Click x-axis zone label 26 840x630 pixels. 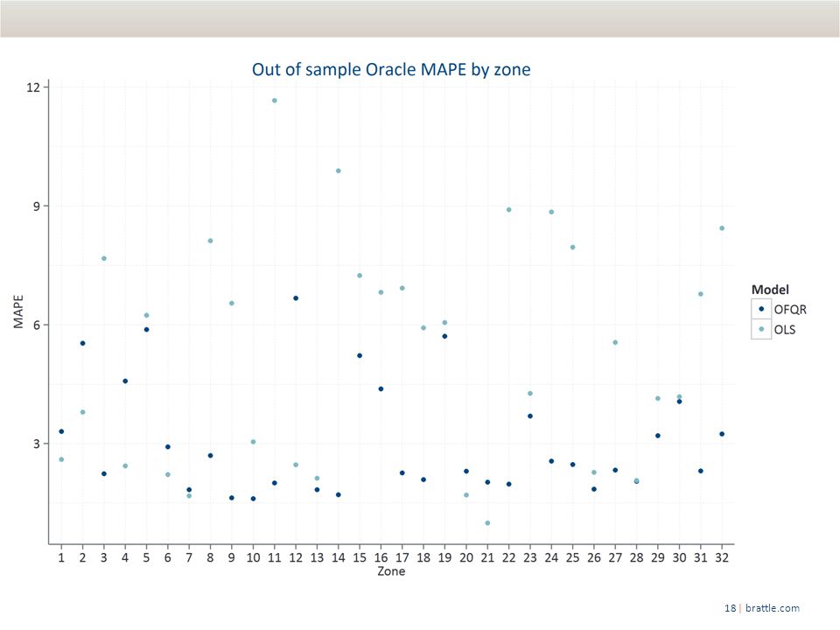pyautogui.click(x=594, y=557)
